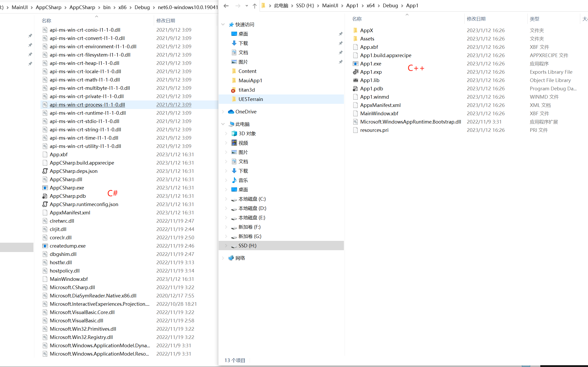Select hostpolicy.dll in left window
This screenshot has height=367, width=588.
[x=65, y=271]
